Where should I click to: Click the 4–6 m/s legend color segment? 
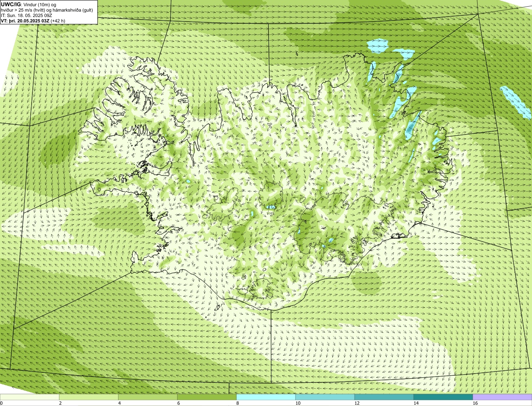148,397
